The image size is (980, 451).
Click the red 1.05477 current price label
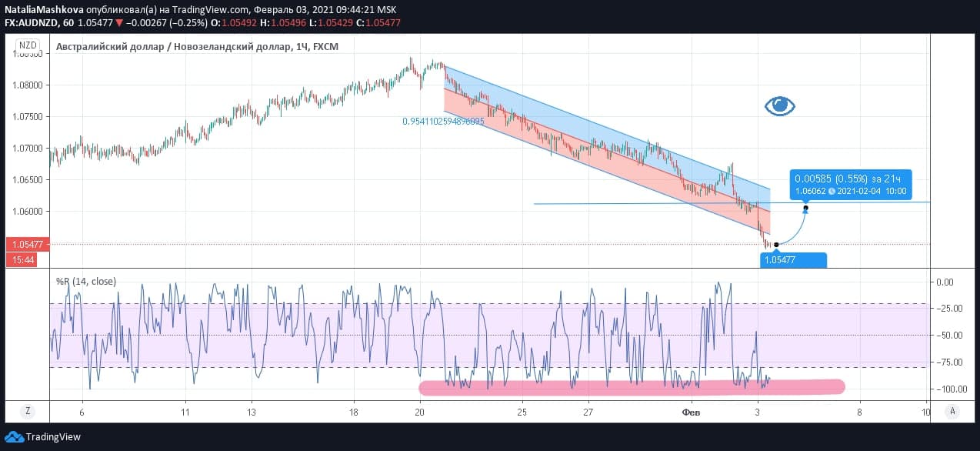tap(26, 245)
